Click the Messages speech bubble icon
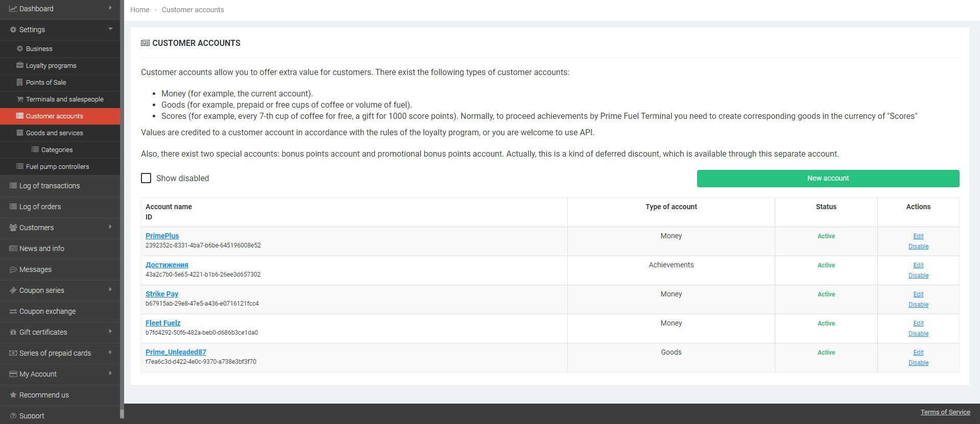Screen dimensions: 980x424 point(13,269)
